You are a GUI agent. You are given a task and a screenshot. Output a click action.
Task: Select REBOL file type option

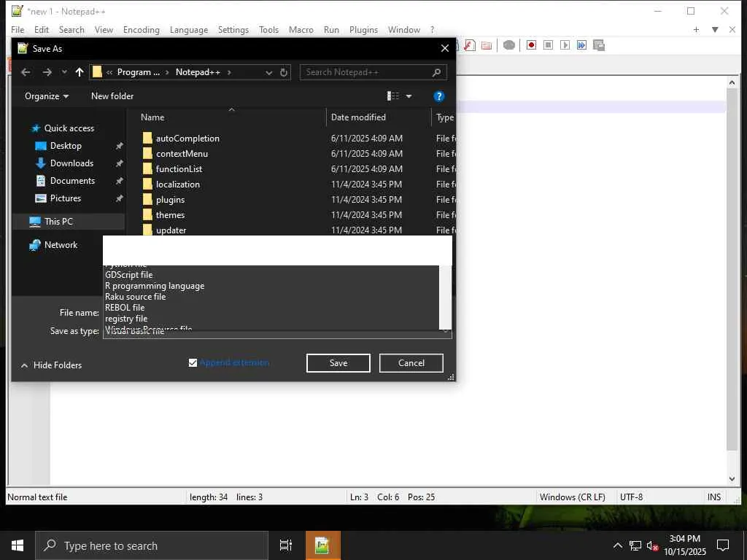pyautogui.click(x=271, y=308)
